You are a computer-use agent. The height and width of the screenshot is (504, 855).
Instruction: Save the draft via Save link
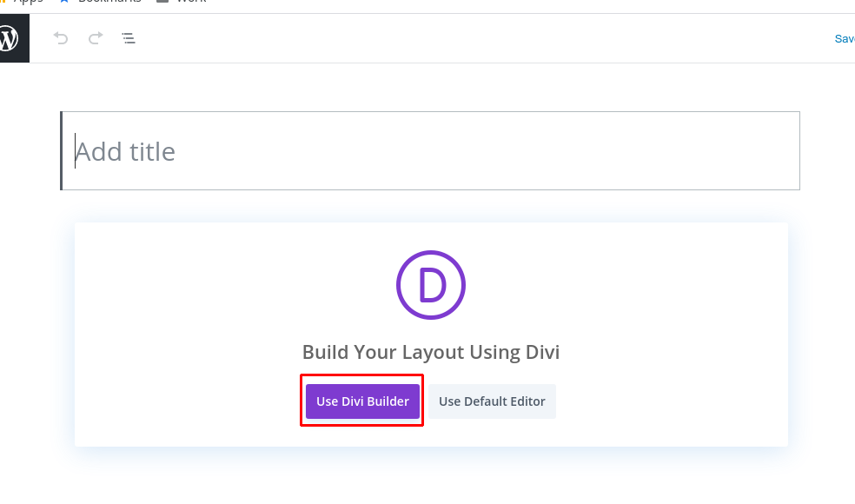point(845,39)
